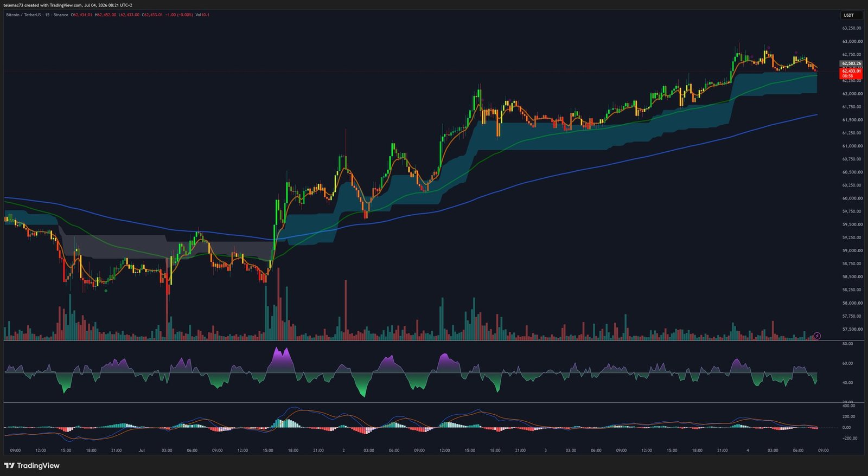868x476 pixels.
Task: Click the 61,000.00 price axis label
Action: click(x=852, y=146)
